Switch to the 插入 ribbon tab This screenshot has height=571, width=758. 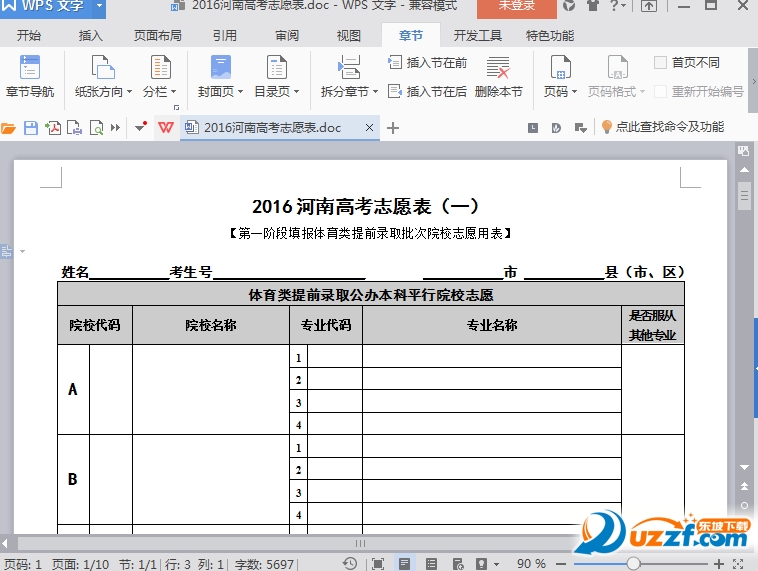point(91,36)
